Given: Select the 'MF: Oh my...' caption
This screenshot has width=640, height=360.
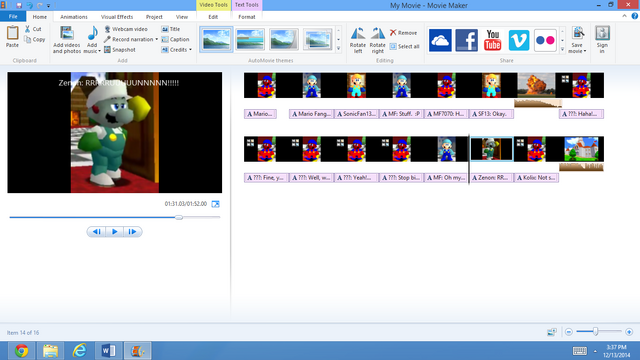Looking at the screenshot, I should click(446, 178).
